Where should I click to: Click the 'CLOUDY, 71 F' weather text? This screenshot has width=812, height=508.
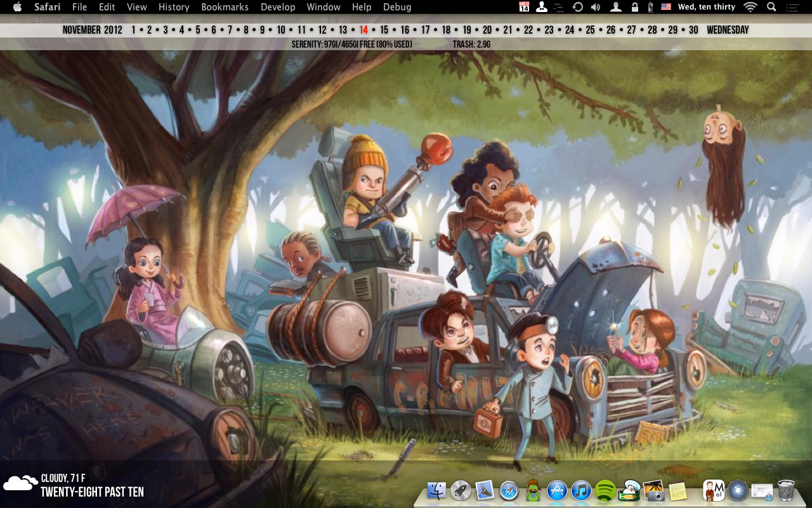pos(63,478)
